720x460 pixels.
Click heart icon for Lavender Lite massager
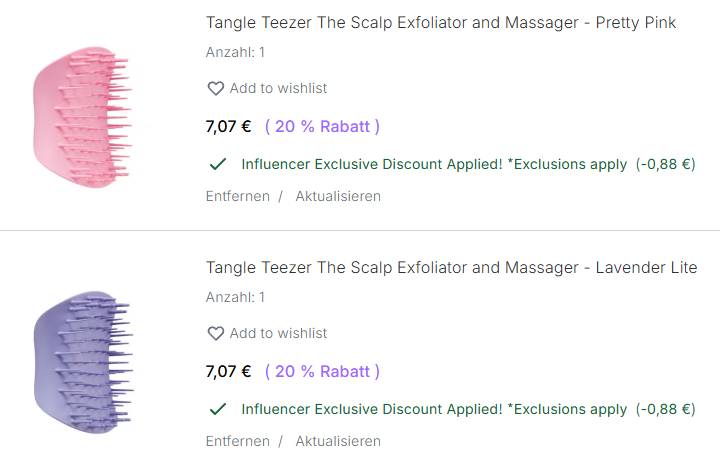tap(215, 334)
